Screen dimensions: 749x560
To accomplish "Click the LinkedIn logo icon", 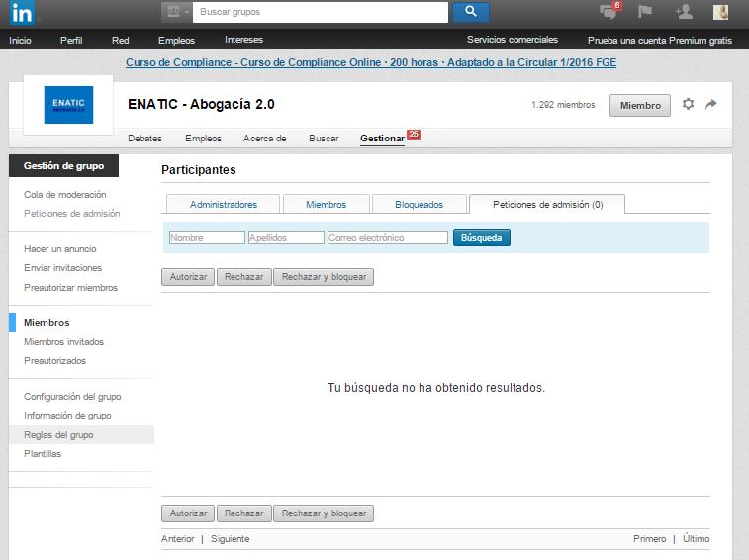I will [22, 13].
